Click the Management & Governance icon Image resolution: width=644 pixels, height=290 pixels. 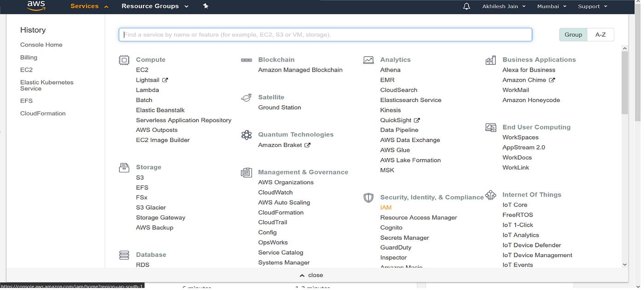click(247, 172)
